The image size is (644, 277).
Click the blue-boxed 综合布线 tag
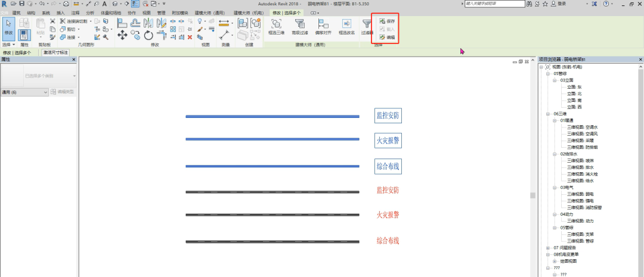pyautogui.click(x=388, y=166)
